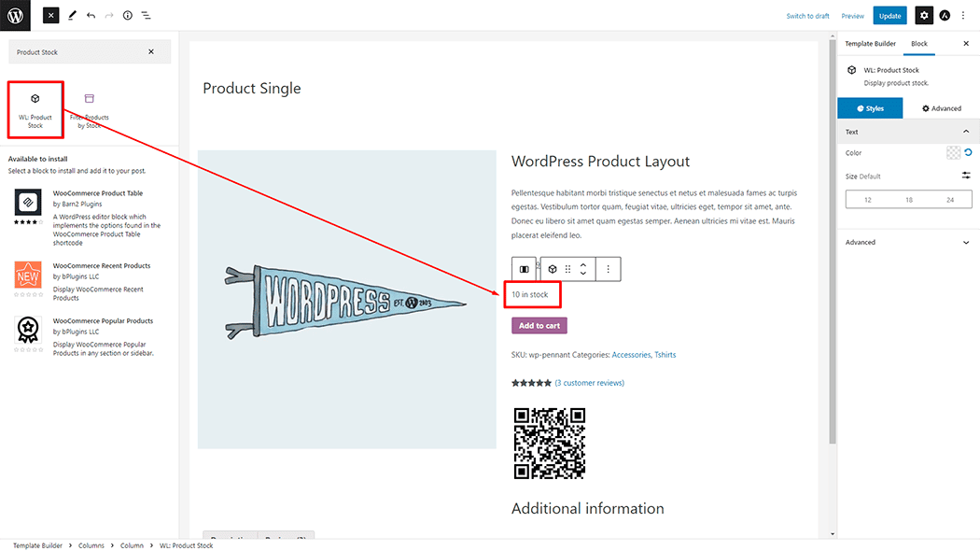The width and height of the screenshot is (980, 551).
Task: Click the Update button
Action: pyautogui.click(x=889, y=16)
